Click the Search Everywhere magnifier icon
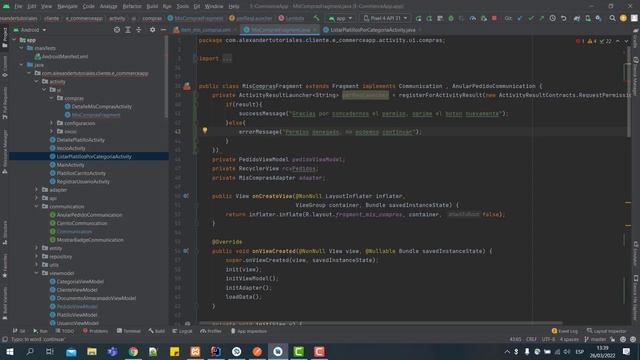Viewport: 640px width, 360px height. [612, 18]
